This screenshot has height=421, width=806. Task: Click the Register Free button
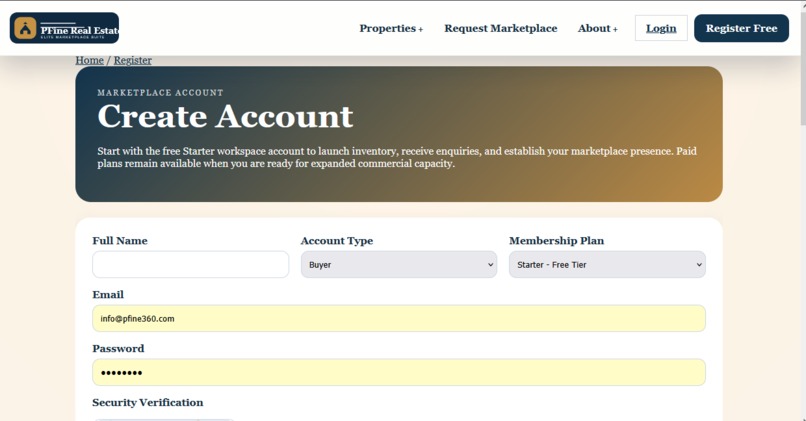[741, 28]
